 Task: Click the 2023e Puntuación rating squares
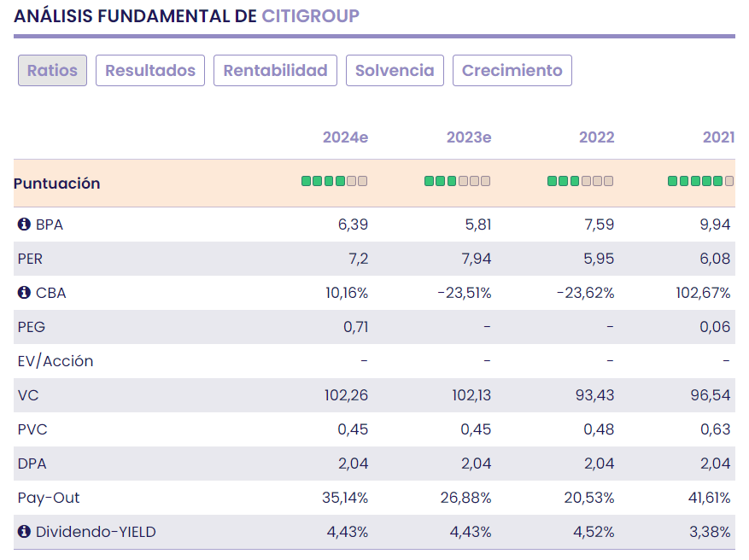point(457,181)
